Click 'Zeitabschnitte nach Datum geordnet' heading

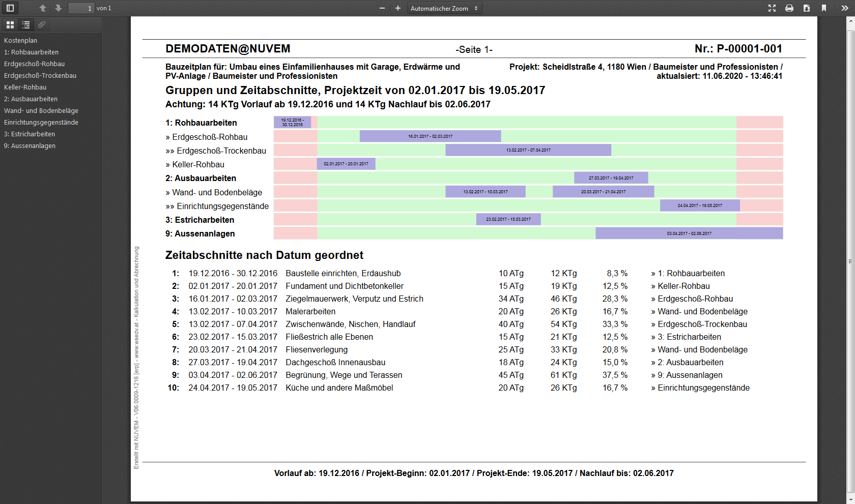coord(264,255)
